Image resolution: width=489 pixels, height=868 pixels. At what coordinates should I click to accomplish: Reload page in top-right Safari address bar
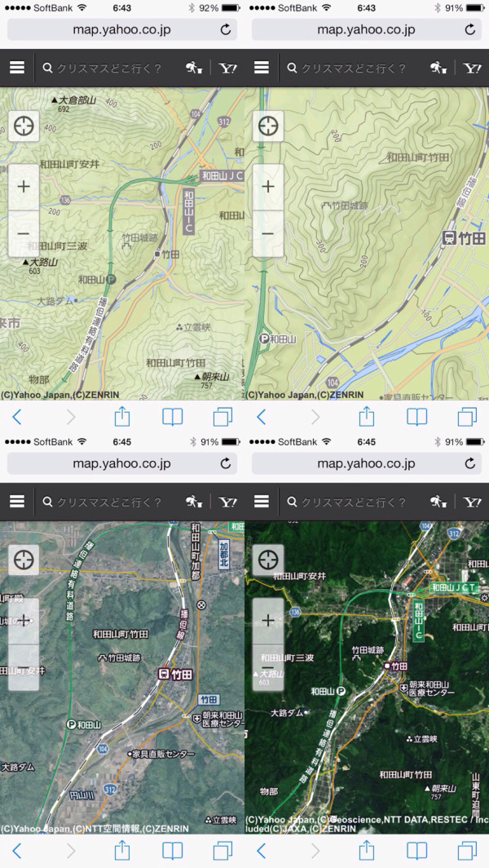pyautogui.click(x=469, y=30)
